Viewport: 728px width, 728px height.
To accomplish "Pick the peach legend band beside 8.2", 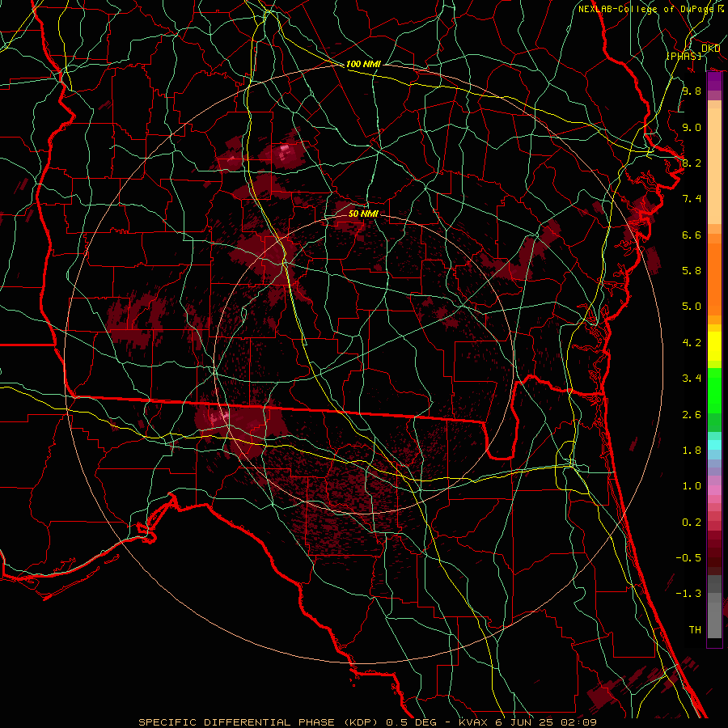I will point(714,166).
